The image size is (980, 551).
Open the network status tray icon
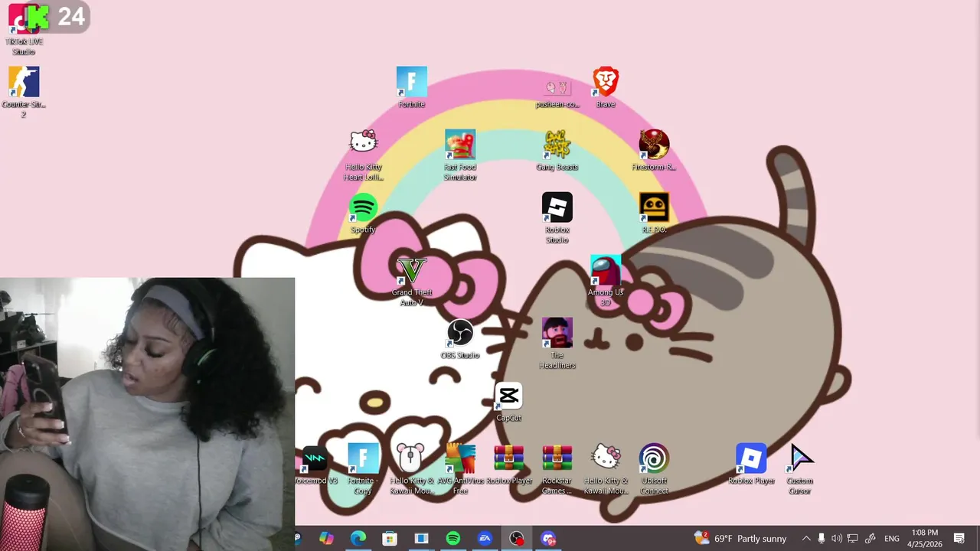(x=852, y=539)
